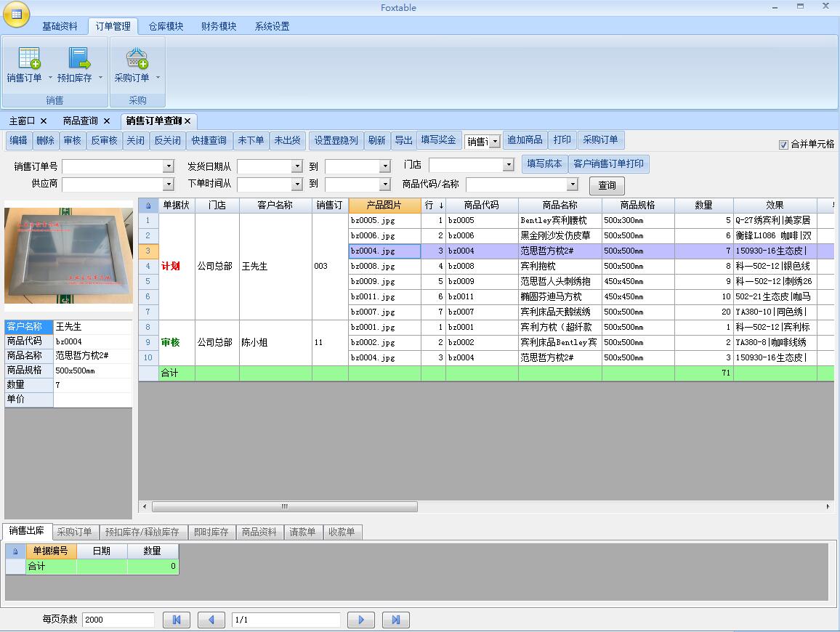Go to the previous page
This screenshot has width=840, height=632.
click(x=211, y=620)
